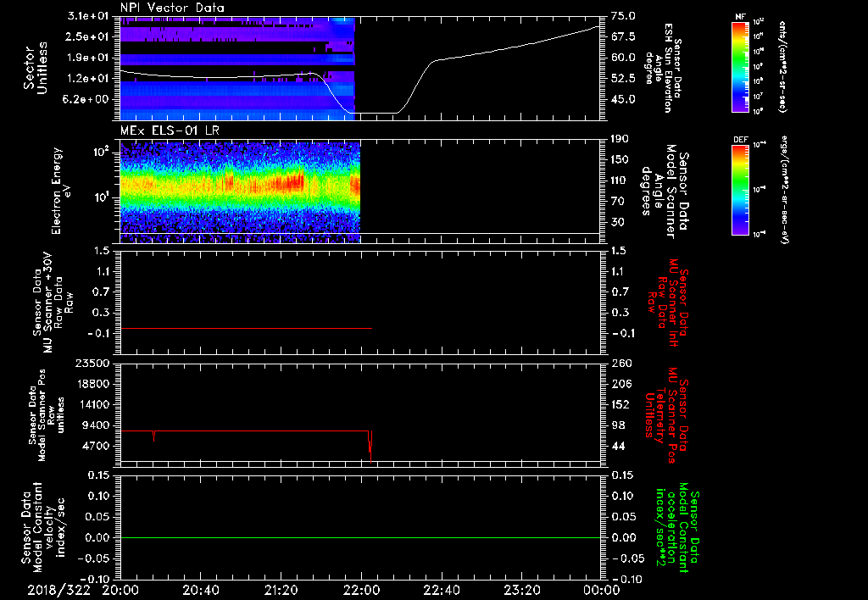
Task: Click the green 'Model Constant acceleration' axis label
Action: coord(677,529)
